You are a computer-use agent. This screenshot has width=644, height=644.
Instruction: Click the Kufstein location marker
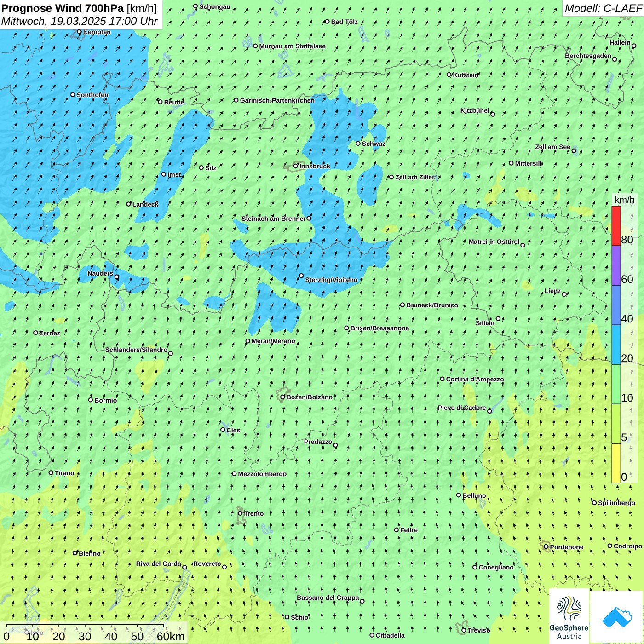coord(449,75)
